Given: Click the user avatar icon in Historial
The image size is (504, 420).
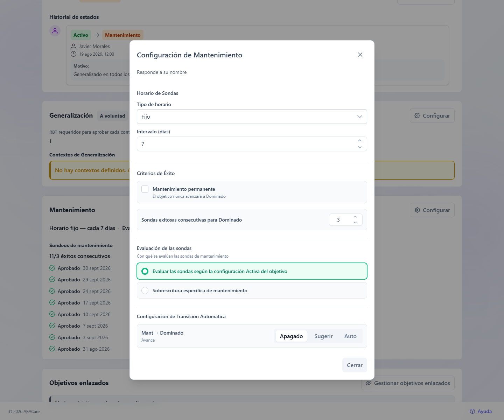Looking at the screenshot, I should (55, 31).
